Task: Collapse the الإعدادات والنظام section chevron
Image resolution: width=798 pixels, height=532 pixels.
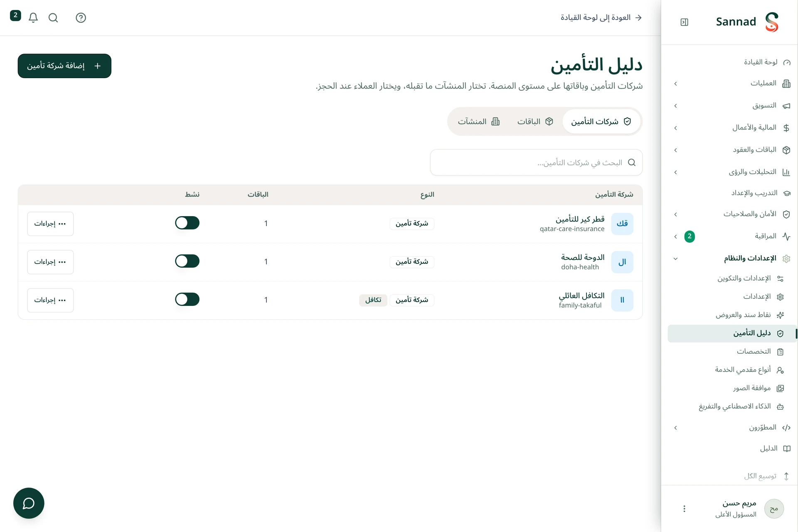Action: pyautogui.click(x=676, y=259)
